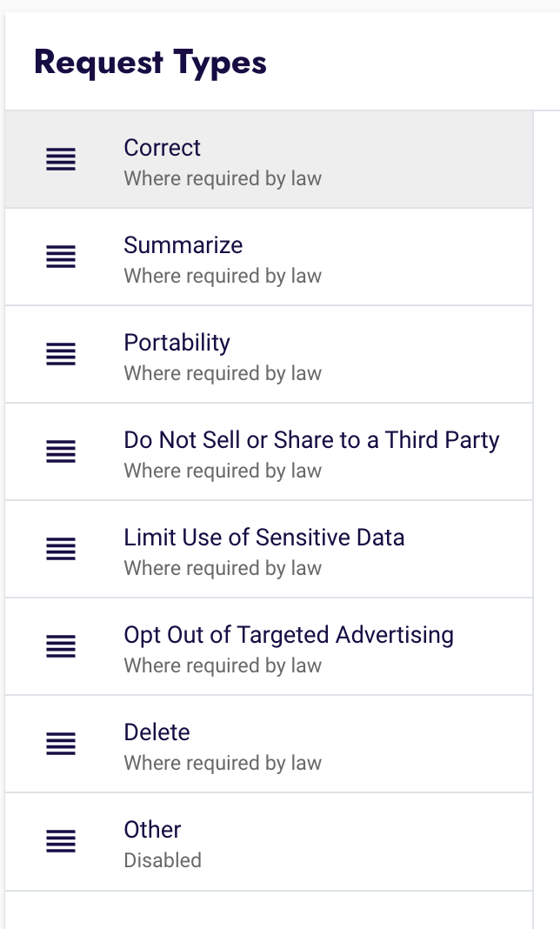Click the drag handle beside Opt Out of Targeted Advertising
The width and height of the screenshot is (560, 929).
click(x=60, y=647)
